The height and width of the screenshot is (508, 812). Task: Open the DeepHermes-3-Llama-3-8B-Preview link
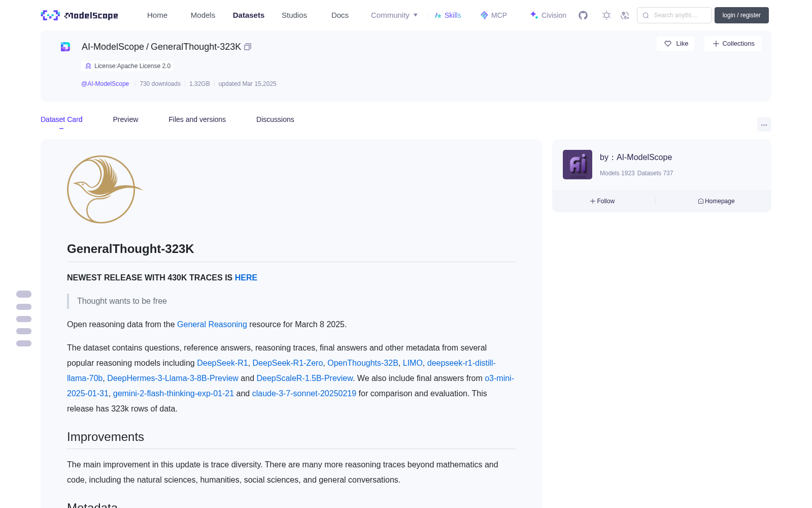[173, 378]
